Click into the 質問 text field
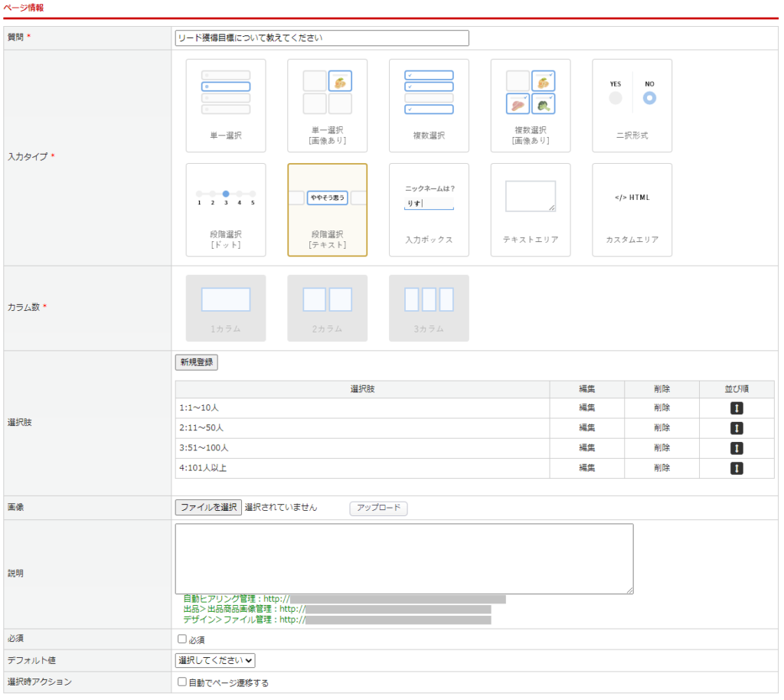Viewport: 784px width, 700px height. pyautogui.click(x=322, y=38)
